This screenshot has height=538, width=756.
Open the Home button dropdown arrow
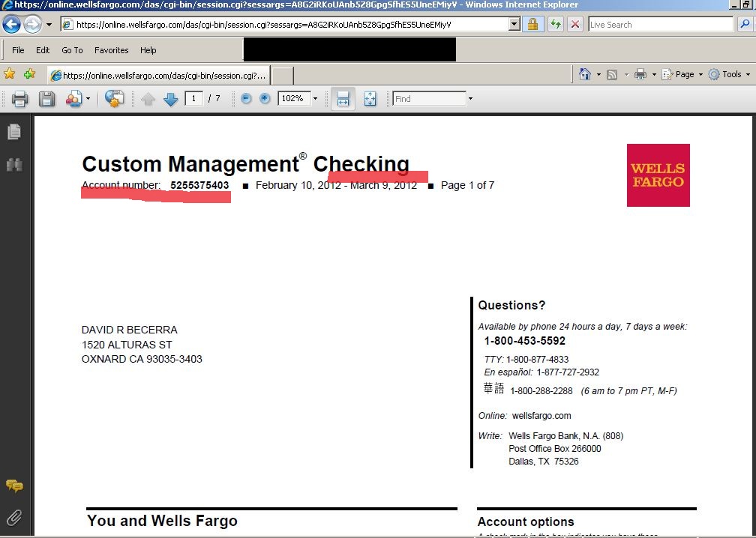click(598, 75)
